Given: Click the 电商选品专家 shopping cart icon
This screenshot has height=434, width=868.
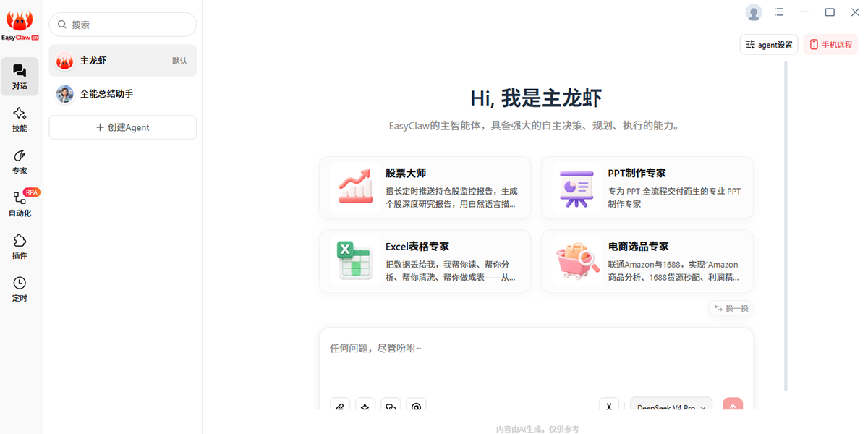Looking at the screenshot, I should (577, 260).
